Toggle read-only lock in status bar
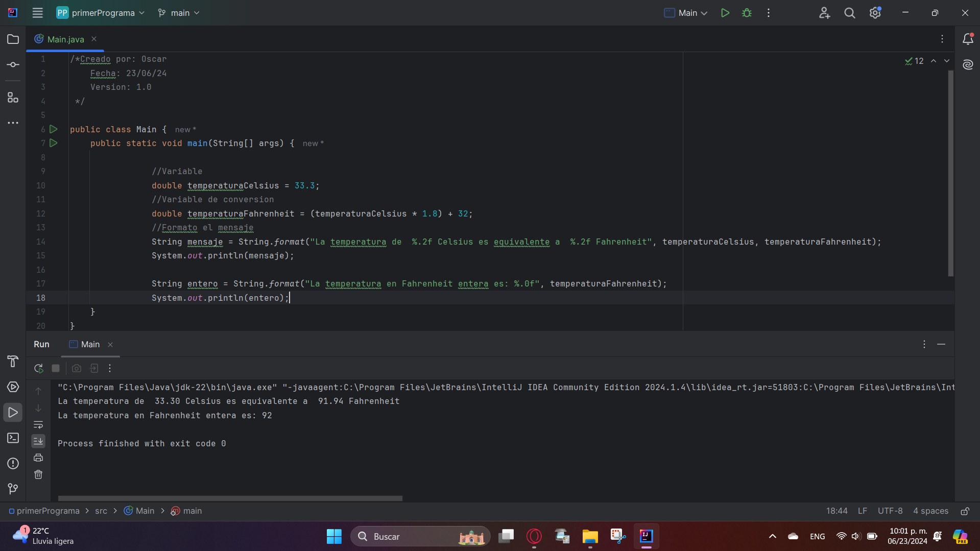The width and height of the screenshot is (980, 551). pyautogui.click(x=965, y=511)
